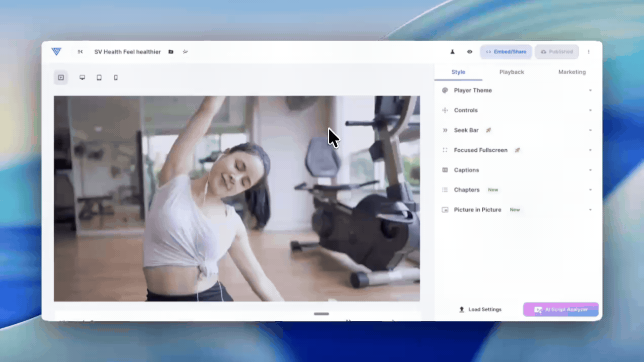This screenshot has width=644, height=362.
Task: Click the Controls move-arrows icon
Action: pos(445,110)
